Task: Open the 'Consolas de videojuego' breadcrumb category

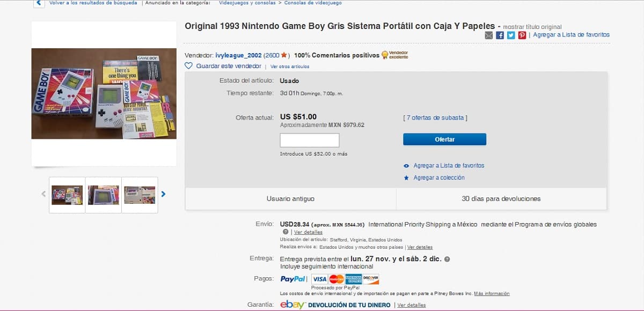Action: [x=313, y=3]
